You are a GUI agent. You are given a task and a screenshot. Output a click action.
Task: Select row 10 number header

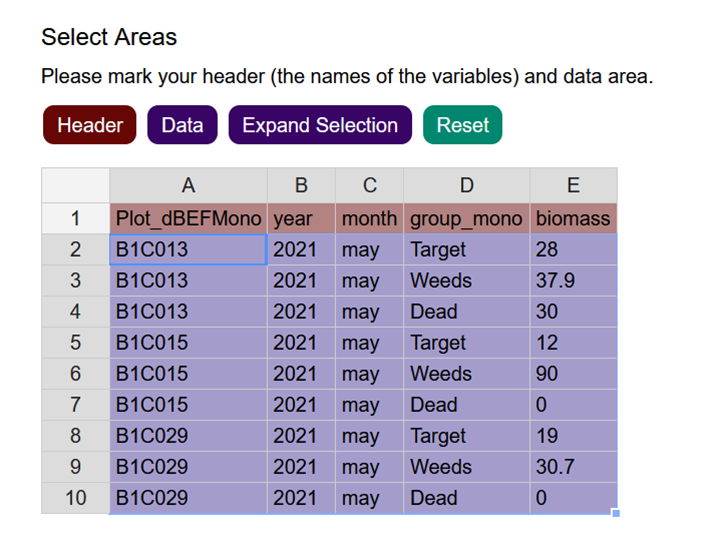coord(75,498)
